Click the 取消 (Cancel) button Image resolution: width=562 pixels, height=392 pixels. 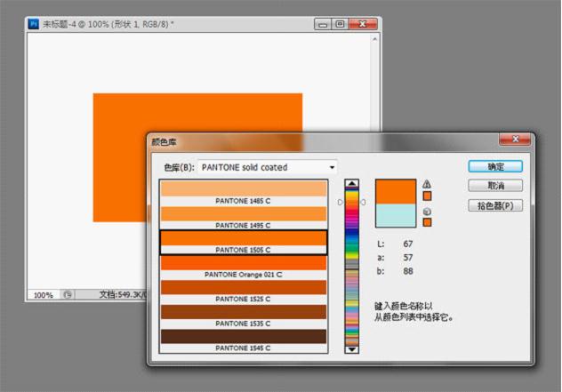(x=495, y=186)
